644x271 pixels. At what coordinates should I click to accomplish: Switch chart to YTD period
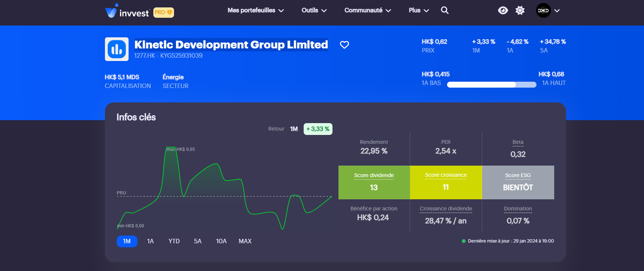coord(174,241)
